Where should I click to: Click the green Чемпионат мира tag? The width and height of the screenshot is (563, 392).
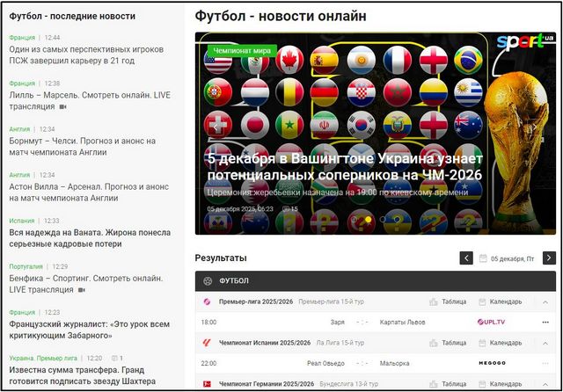pyautogui.click(x=242, y=51)
